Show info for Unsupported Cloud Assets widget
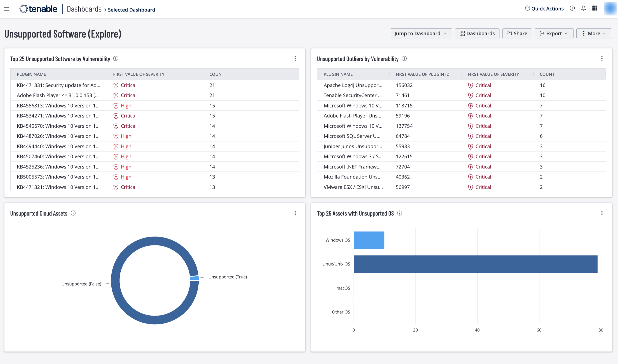The image size is (618, 364). coord(73,213)
